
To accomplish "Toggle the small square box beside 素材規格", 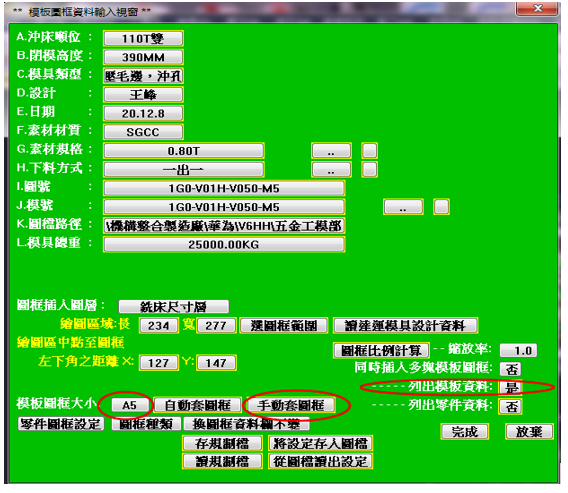I will pos(369,151).
